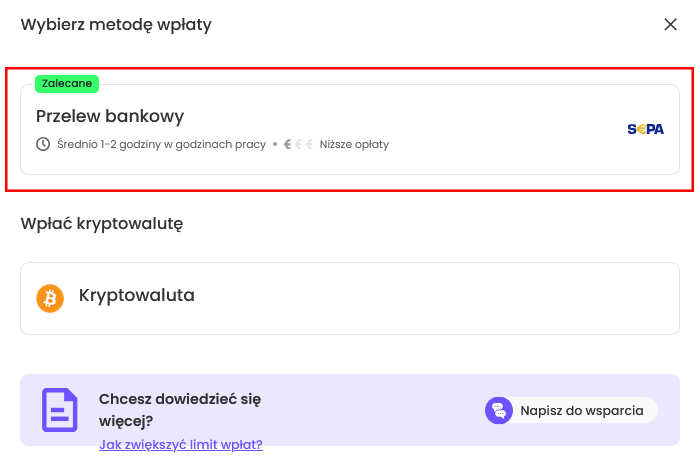Click empty middle of the purple info banner

tap(380, 410)
